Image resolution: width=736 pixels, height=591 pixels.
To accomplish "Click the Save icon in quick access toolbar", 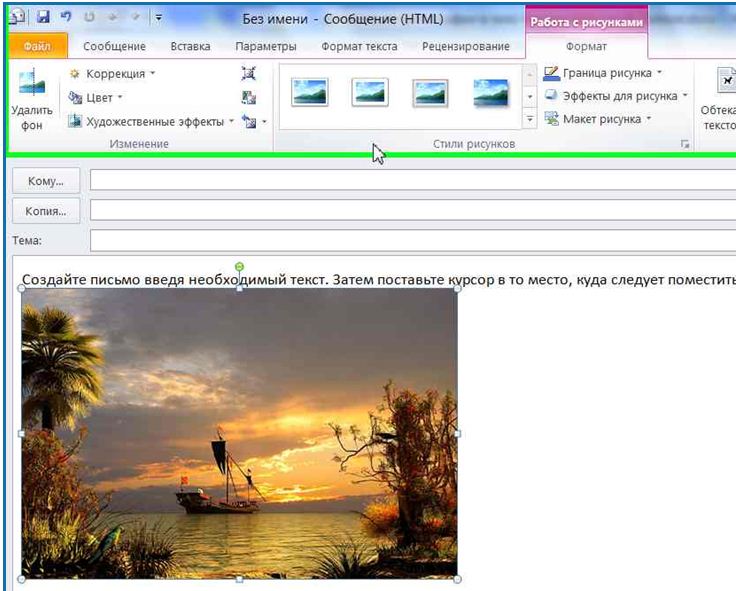I will 43,17.
